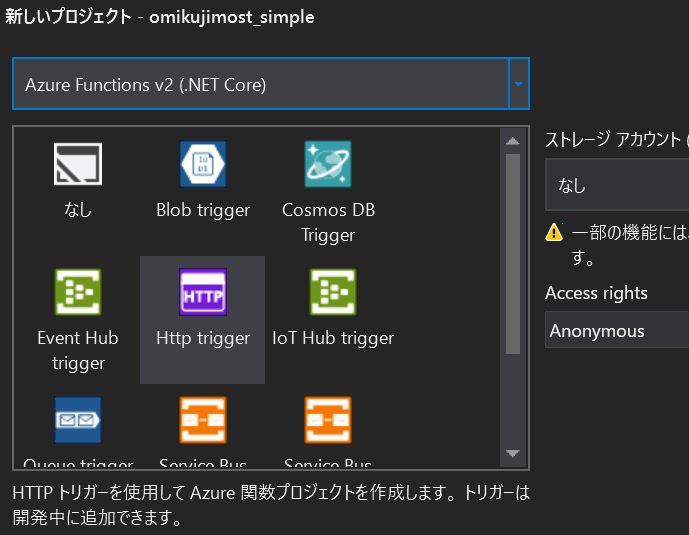Expand the version dropdown arrow

[519, 83]
